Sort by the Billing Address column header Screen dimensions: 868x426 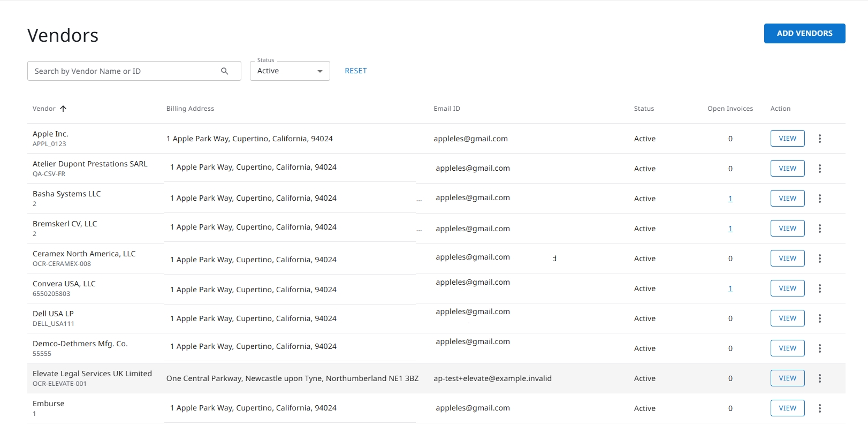point(190,109)
